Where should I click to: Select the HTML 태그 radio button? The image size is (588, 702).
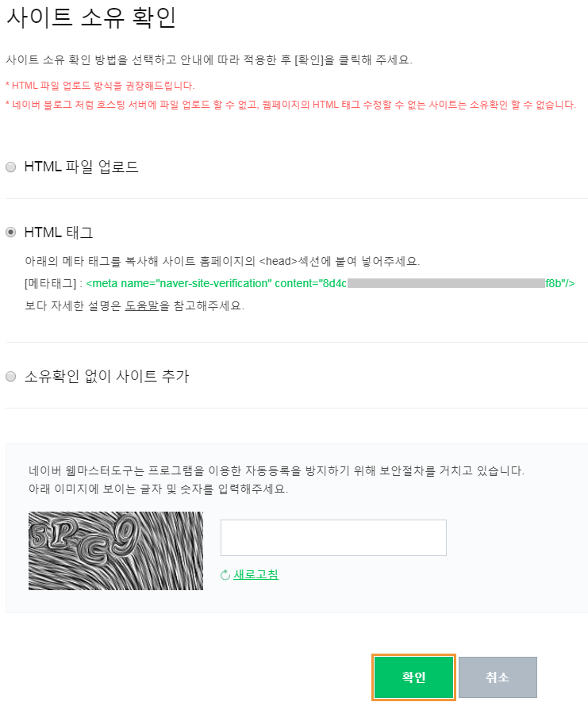tap(11, 232)
